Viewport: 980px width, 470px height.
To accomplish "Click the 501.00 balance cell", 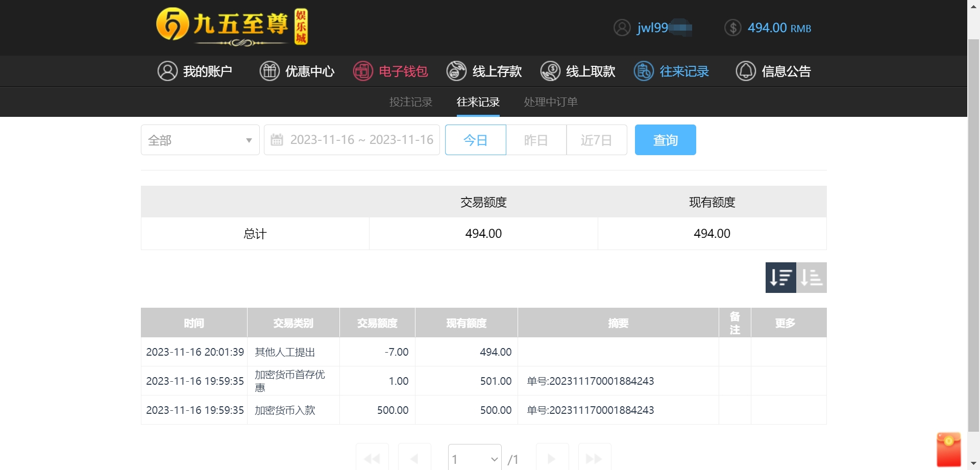I will (x=496, y=381).
